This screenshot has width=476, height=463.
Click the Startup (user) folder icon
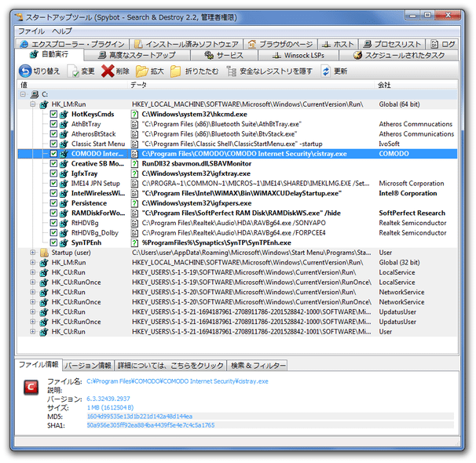click(44, 253)
